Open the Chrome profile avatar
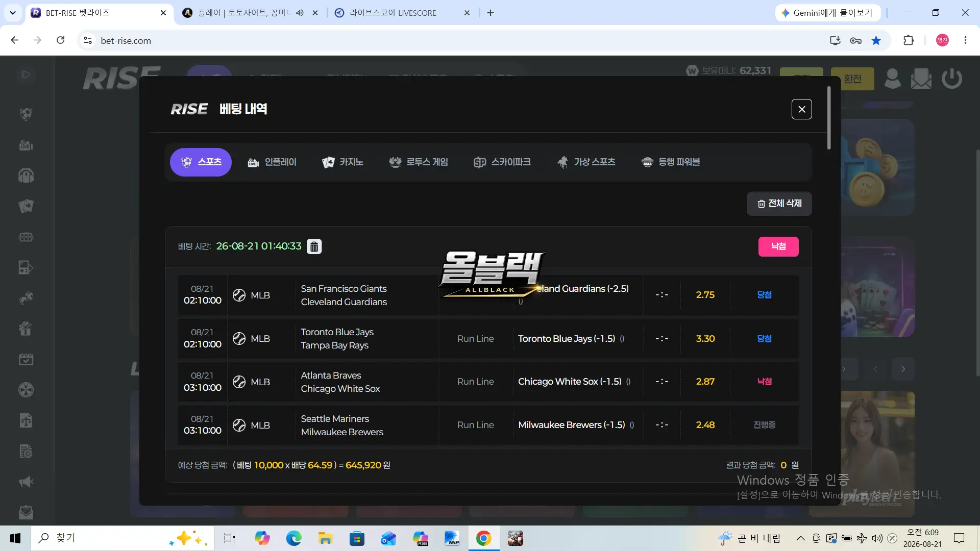 tap(942, 40)
